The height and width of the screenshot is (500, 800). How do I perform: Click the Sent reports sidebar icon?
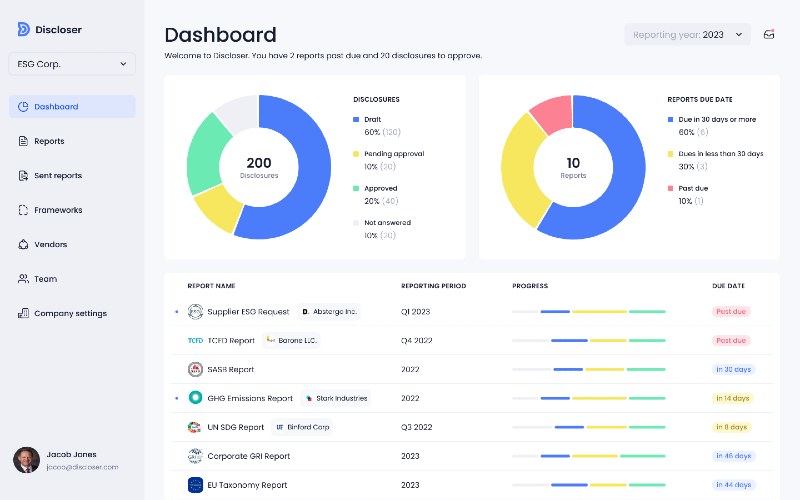click(23, 176)
